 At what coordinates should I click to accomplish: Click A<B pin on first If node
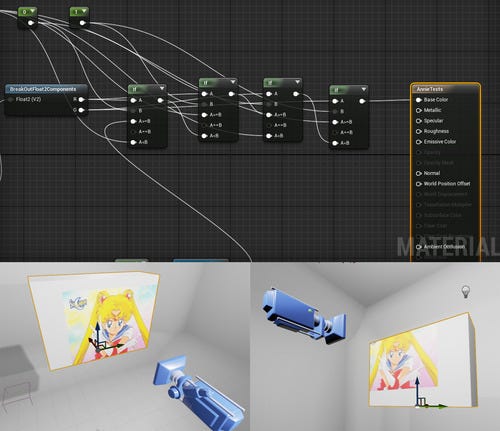click(x=134, y=142)
